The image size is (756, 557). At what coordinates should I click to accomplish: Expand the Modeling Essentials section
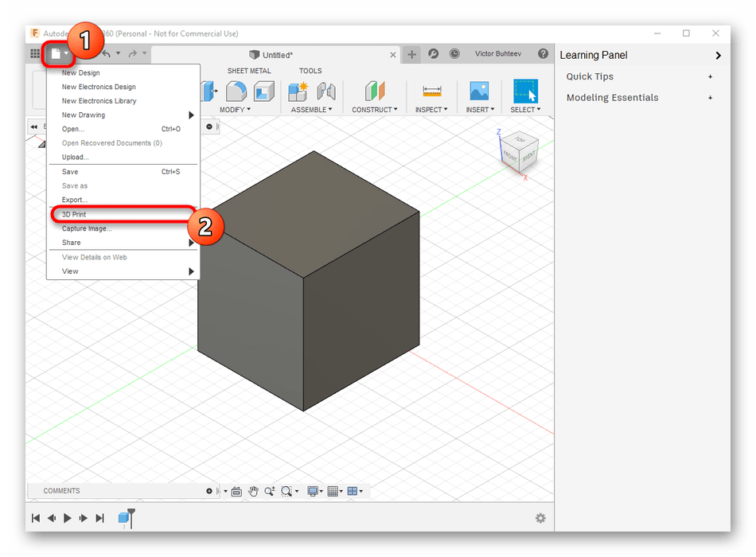click(710, 98)
